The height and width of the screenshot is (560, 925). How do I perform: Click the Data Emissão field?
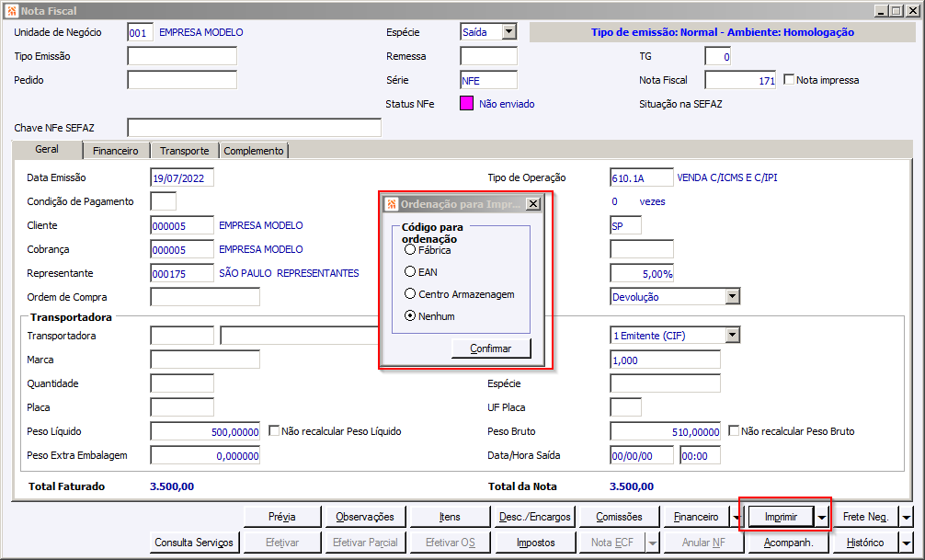coord(182,177)
